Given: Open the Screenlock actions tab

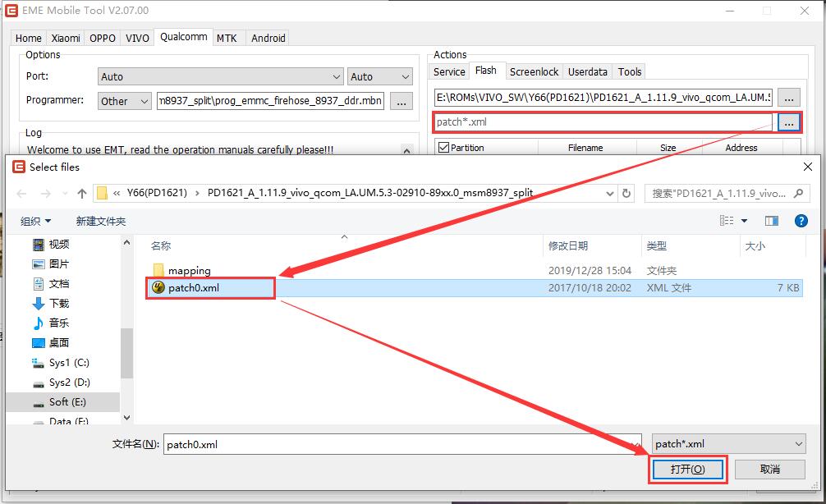Looking at the screenshot, I should point(534,71).
